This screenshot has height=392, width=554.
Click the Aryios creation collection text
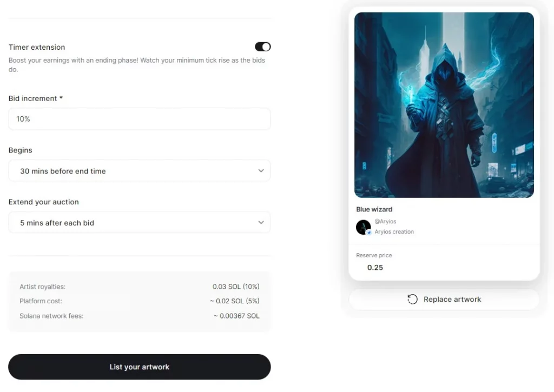394,231
